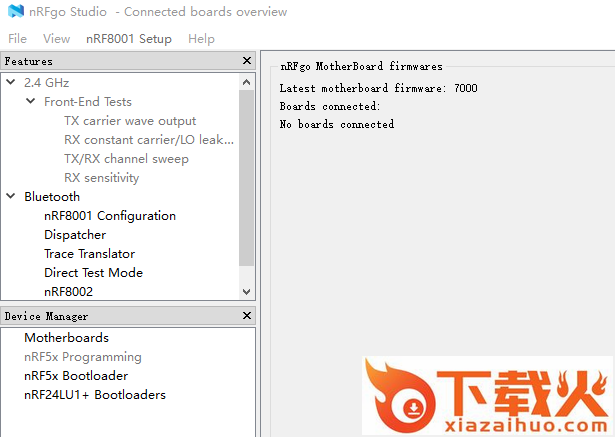Select RX sensitivity test item
Viewport: 615px width, 437px height.
tap(101, 178)
